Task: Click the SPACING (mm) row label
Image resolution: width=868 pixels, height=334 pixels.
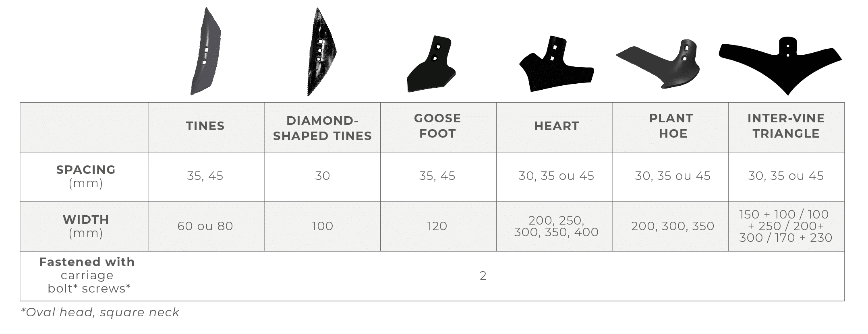Action: click(x=85, y=176)
